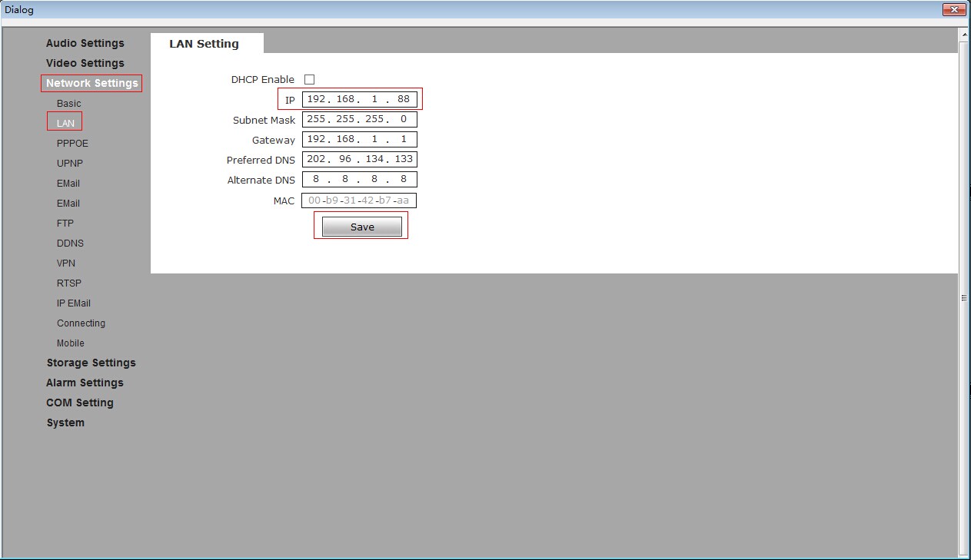Viewport: 971px width, 560px height.
Task: Focus the Preferred DNS field
Action: coord(359,159)
